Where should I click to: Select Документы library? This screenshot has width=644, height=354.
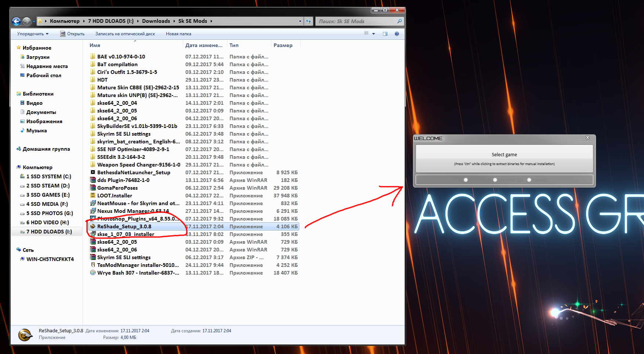pyautogui.click(x=41, y=112)
